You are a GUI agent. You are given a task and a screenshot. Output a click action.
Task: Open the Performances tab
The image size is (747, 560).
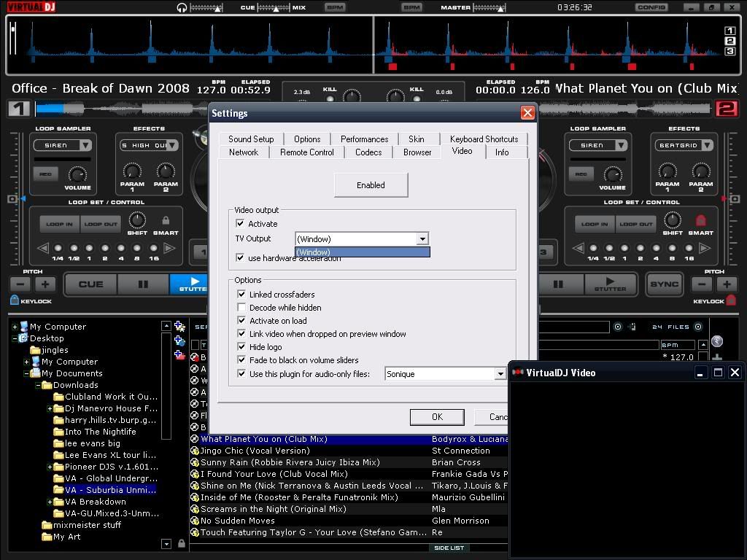tap(365, 139)
